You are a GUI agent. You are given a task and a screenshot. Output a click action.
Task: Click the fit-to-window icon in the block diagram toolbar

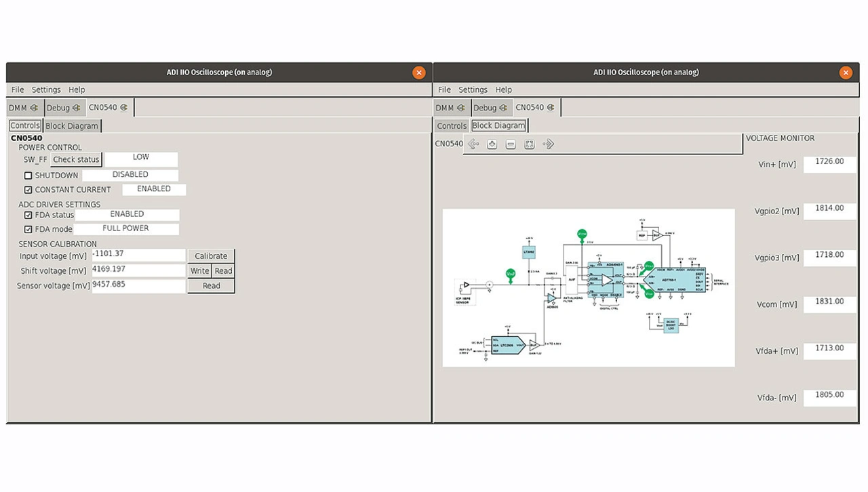coord(530,144)
